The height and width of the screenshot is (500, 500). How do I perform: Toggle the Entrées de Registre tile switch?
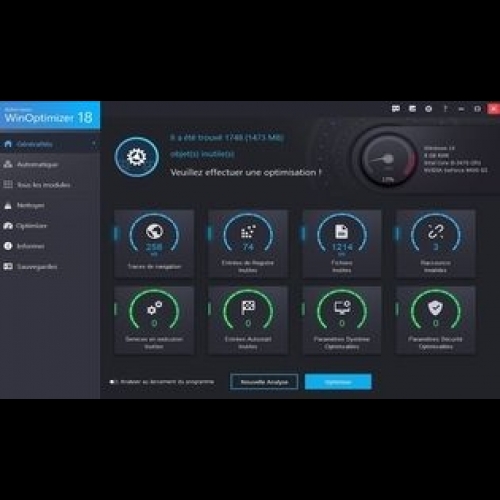[210, 233]
